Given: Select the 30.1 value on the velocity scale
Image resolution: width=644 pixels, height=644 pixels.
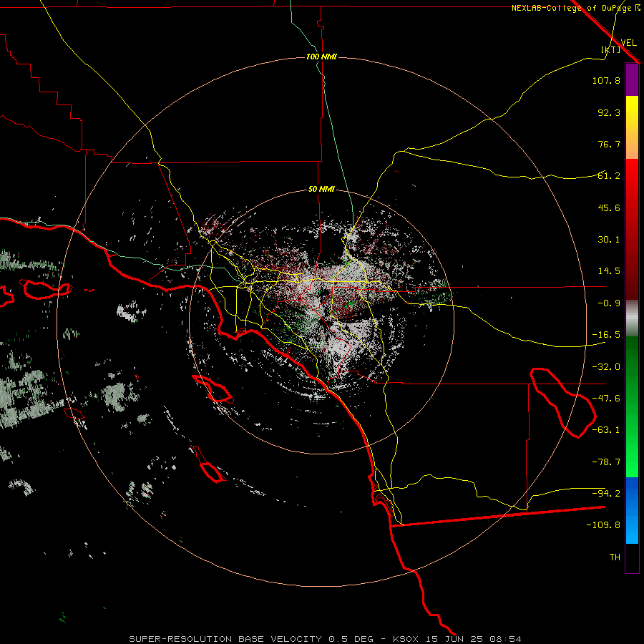Looking at the screenshot, I should click(609, 240).
